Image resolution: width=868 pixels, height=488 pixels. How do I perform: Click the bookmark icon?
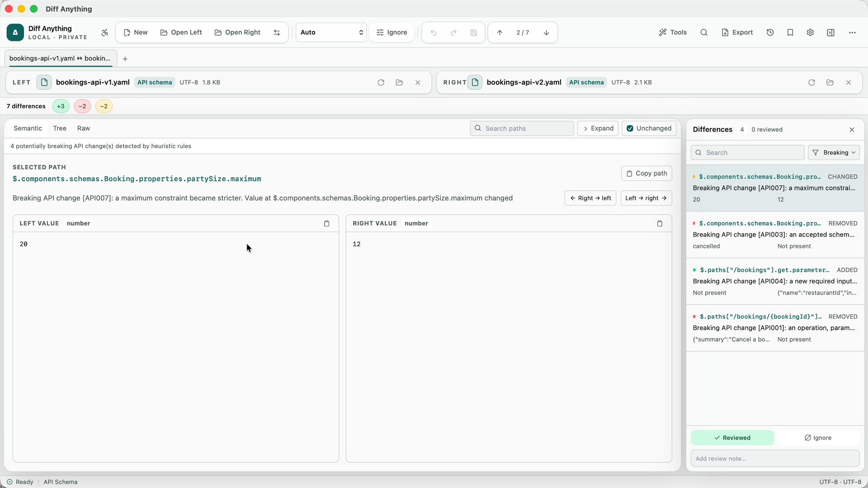(x=790, y=33)
